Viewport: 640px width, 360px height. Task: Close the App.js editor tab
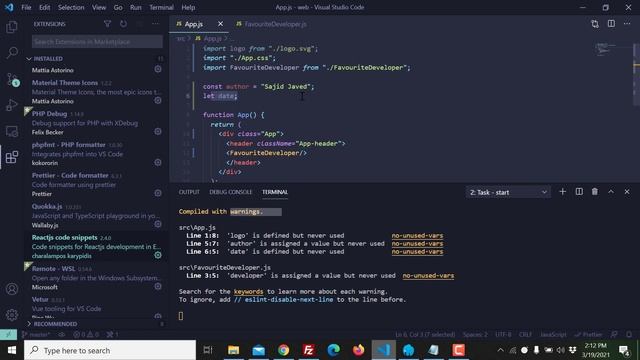(x=220, y=24)
